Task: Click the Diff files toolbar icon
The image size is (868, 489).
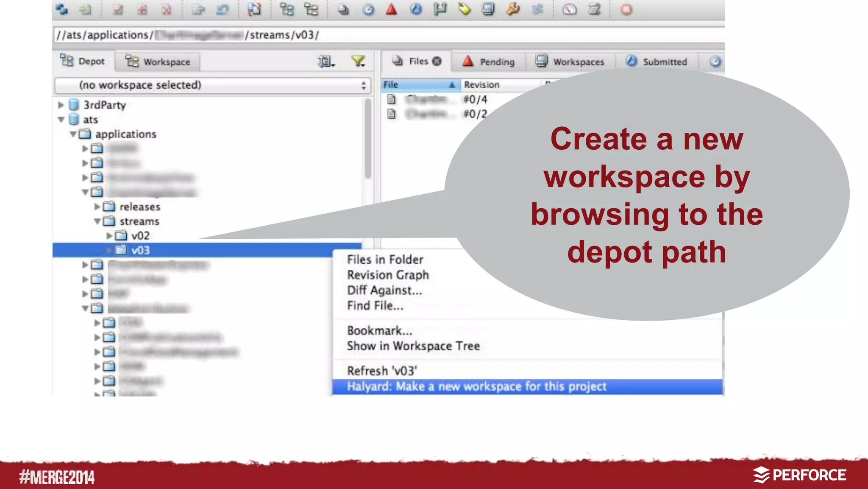Action: (x=254, y=9)
